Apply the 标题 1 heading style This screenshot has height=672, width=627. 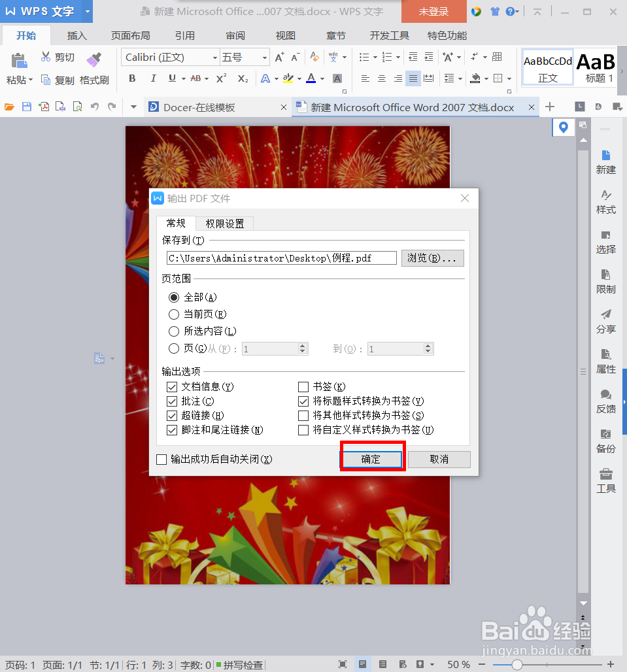tap(596, 68)
